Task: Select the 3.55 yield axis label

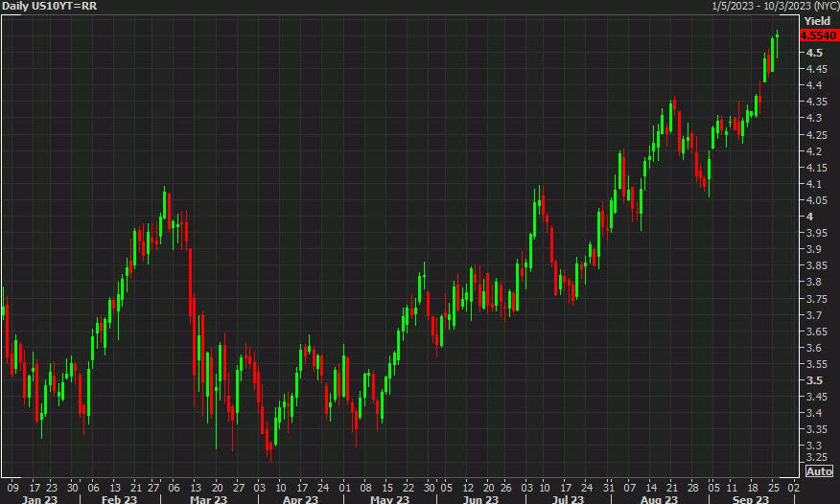Action: (x=816, y=364)
